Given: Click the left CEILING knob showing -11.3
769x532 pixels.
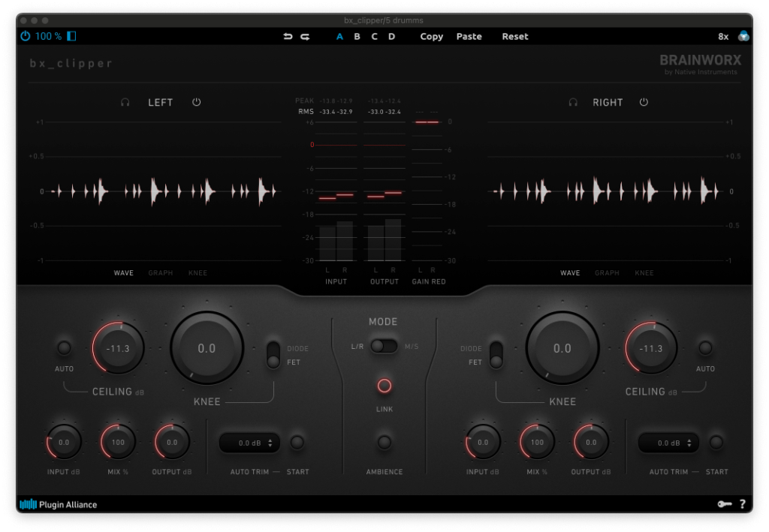Looking at the screenshot, I should click(118, 348).
